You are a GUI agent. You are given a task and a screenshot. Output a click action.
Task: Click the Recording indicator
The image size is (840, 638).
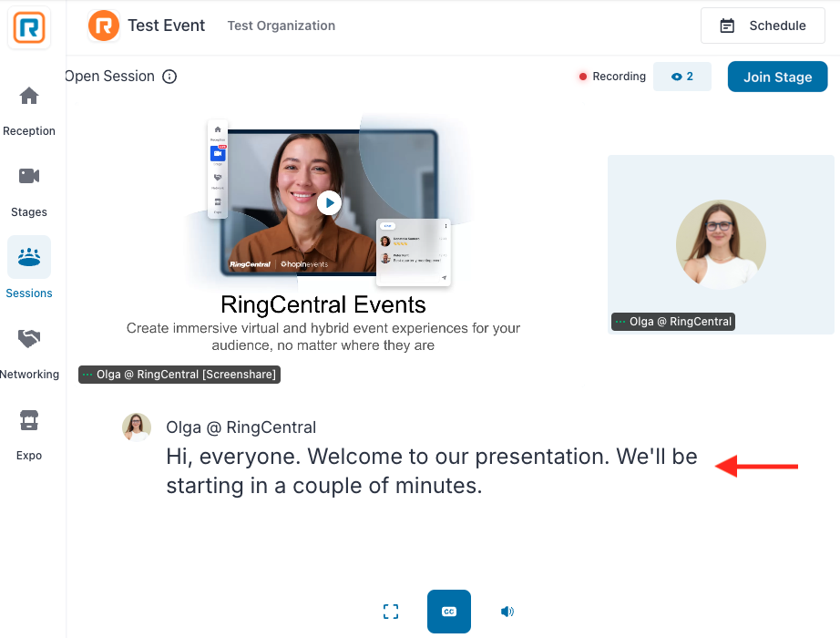(x=612, y=77)
